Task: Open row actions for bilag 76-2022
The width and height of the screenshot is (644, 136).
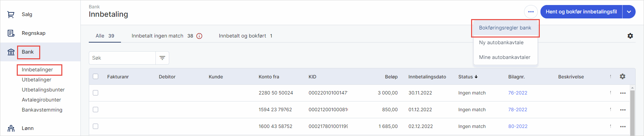Action: pyautogui.click(x=623, y=93)
